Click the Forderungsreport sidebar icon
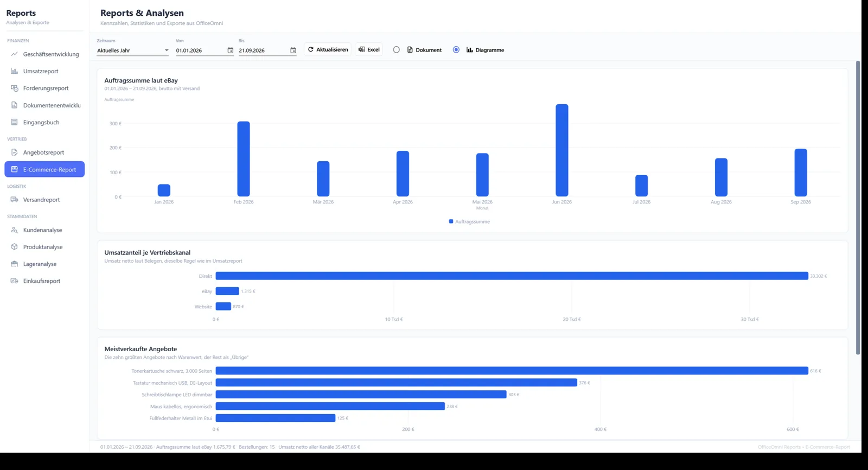This screenshot has height=470, width=868. tap(15, 88)
